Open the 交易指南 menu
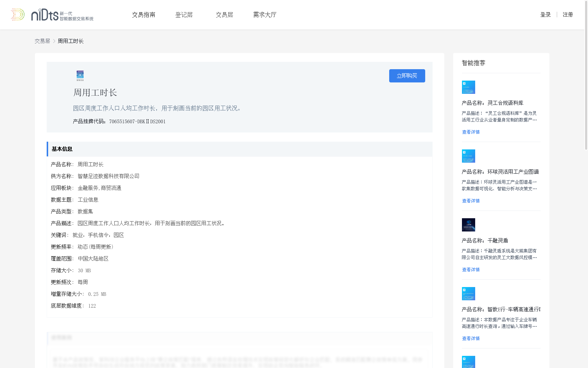The image size is (588, 368). (144, 15)
